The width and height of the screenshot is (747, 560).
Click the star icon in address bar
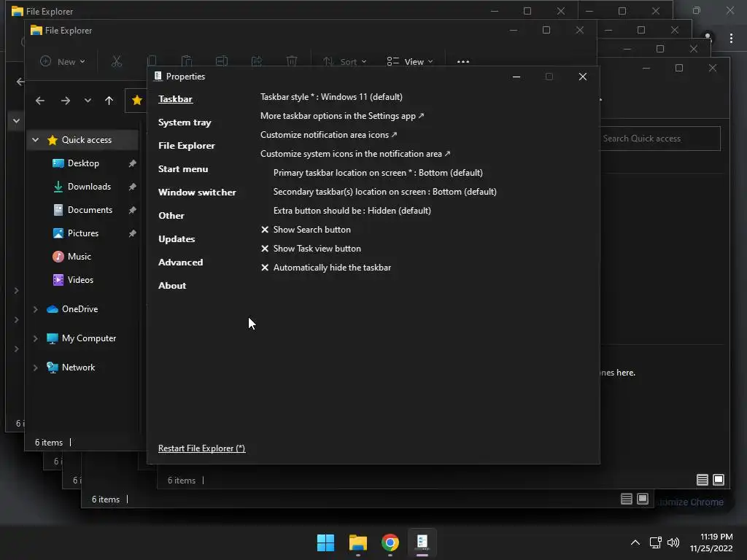point(136,100)
